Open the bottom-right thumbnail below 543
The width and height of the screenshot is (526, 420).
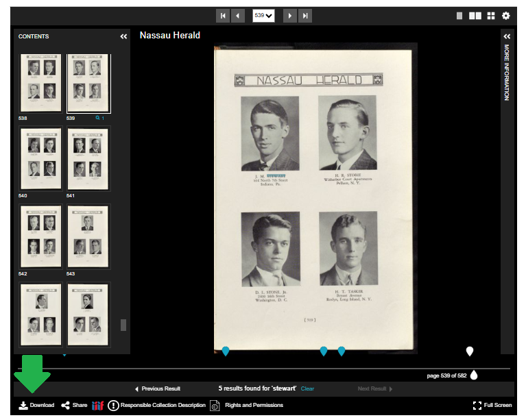pyautogui.click(x=88, y=314)
